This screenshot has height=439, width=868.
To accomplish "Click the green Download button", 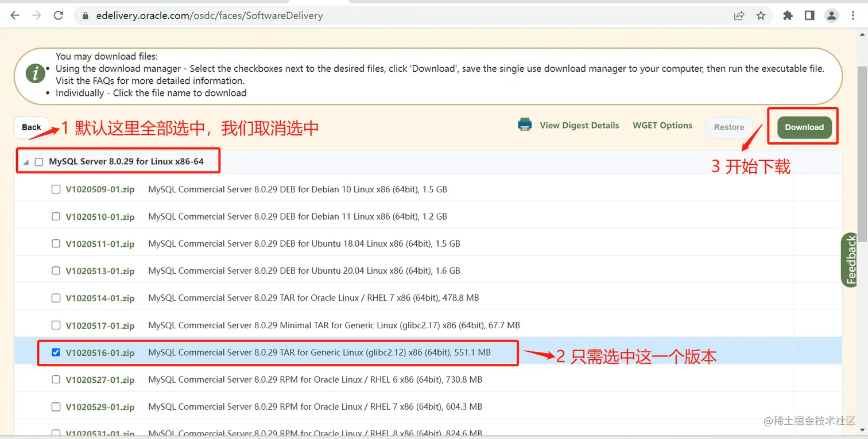I will click(804, 127).
